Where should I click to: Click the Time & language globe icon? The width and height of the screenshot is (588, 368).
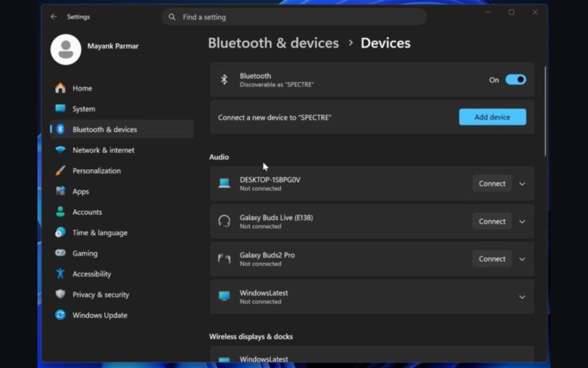point(60,233)
